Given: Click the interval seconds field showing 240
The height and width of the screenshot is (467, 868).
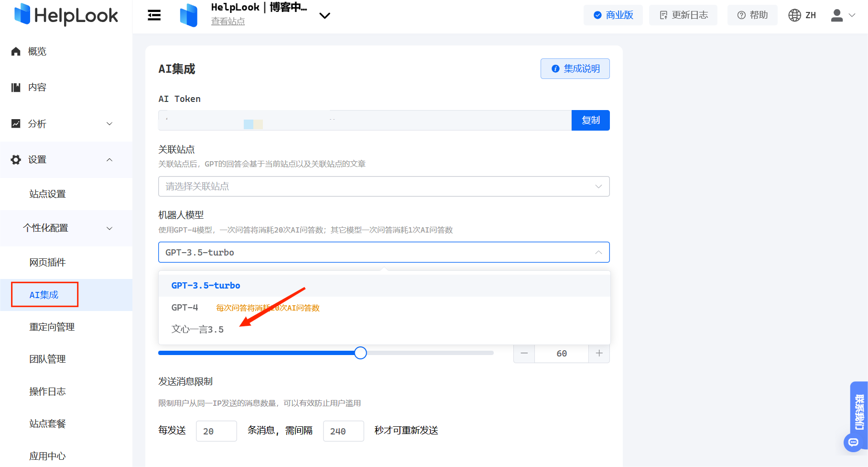Looking at the screenshot, I should tap(344, 431).
